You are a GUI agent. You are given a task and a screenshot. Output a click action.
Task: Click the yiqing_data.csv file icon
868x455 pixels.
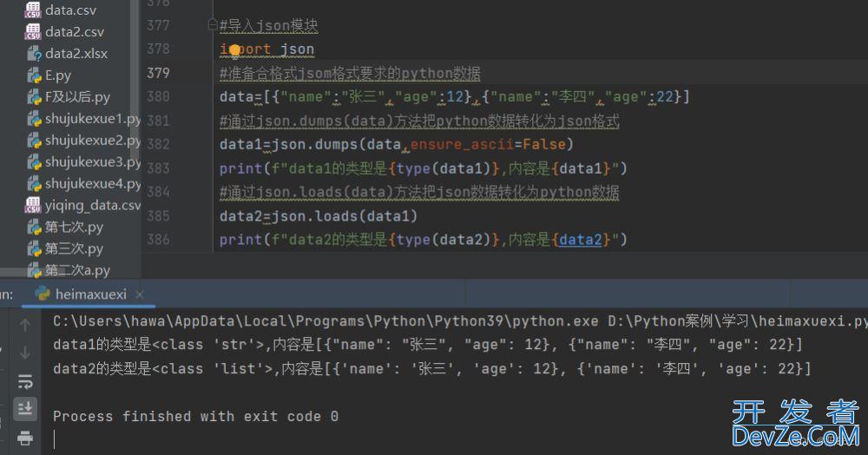tap(33, 206)
